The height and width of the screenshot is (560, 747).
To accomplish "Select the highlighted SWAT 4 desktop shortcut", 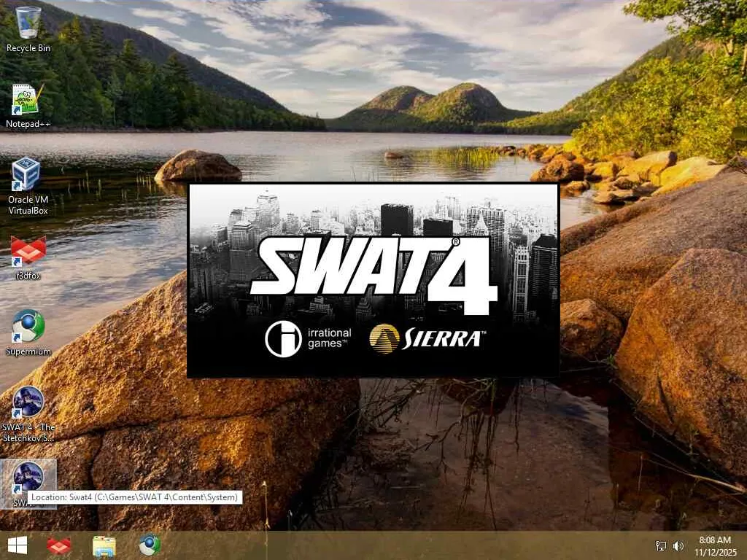I will pos(28,484).
